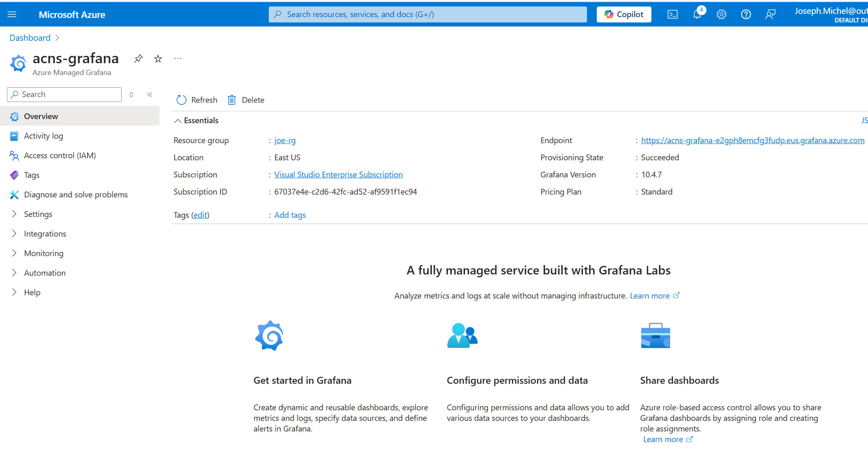Viewport: 868px width, 449px height.
Task: Collapse the left navigation pane
Action: [x=150, y=95]
